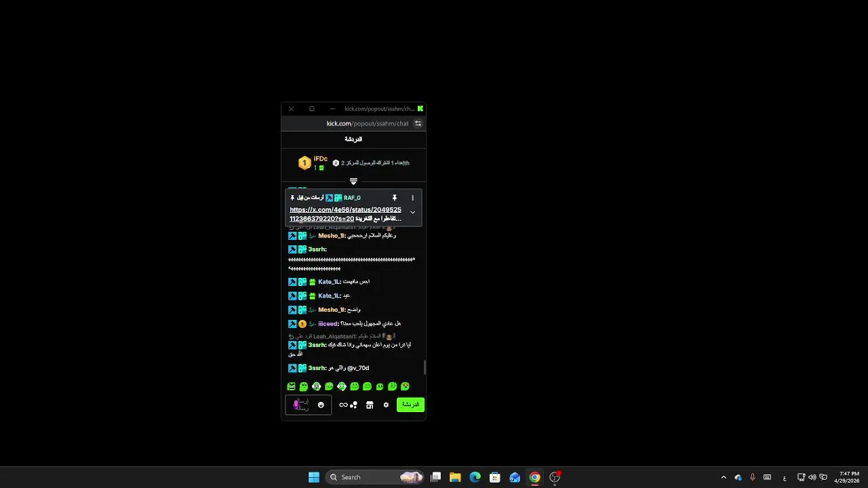Click the mention @v_70d in 3ssrh's message
The height and width of the screenshot is (488, 868).
358,368
